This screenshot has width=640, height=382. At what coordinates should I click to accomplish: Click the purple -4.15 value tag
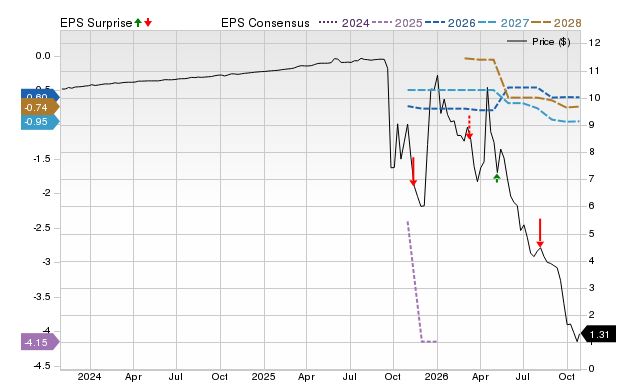(40, 342)
